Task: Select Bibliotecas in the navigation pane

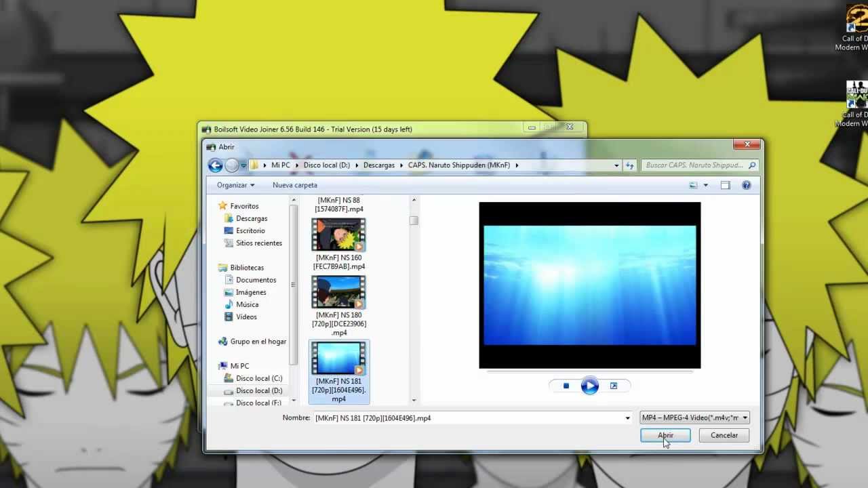Action: (x=247, y=268)
